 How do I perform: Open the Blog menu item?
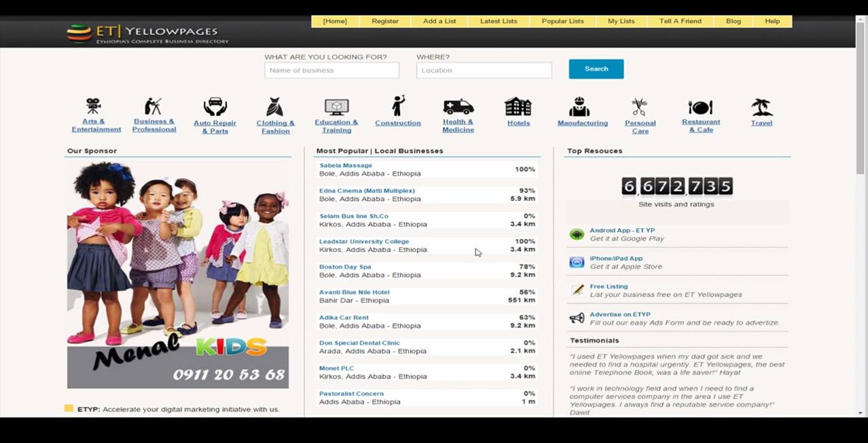pos(734,21)
